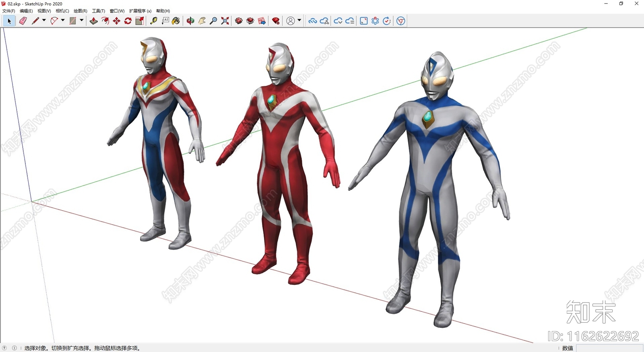Activate the Push/Pull tool

click(94, 21)
